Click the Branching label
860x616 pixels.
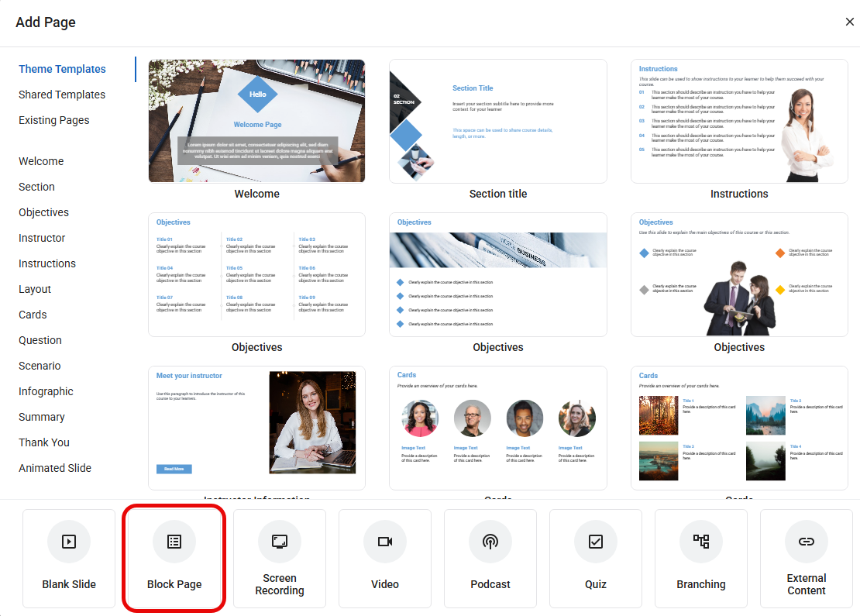[701, 584]
